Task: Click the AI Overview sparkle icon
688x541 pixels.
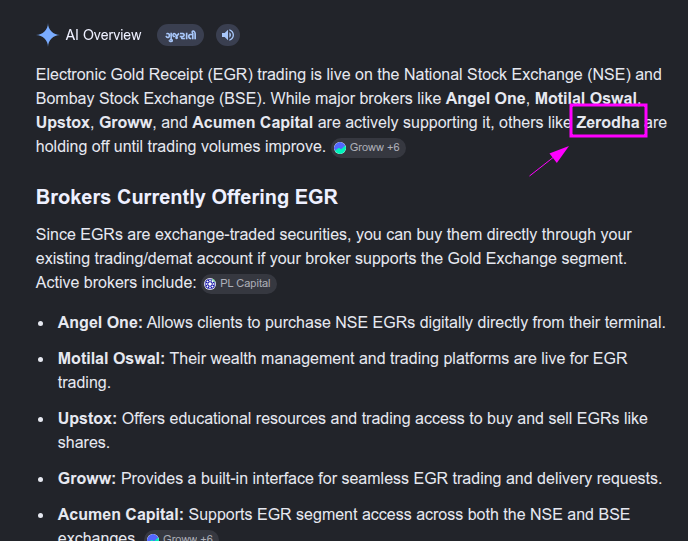Action: 47,35
